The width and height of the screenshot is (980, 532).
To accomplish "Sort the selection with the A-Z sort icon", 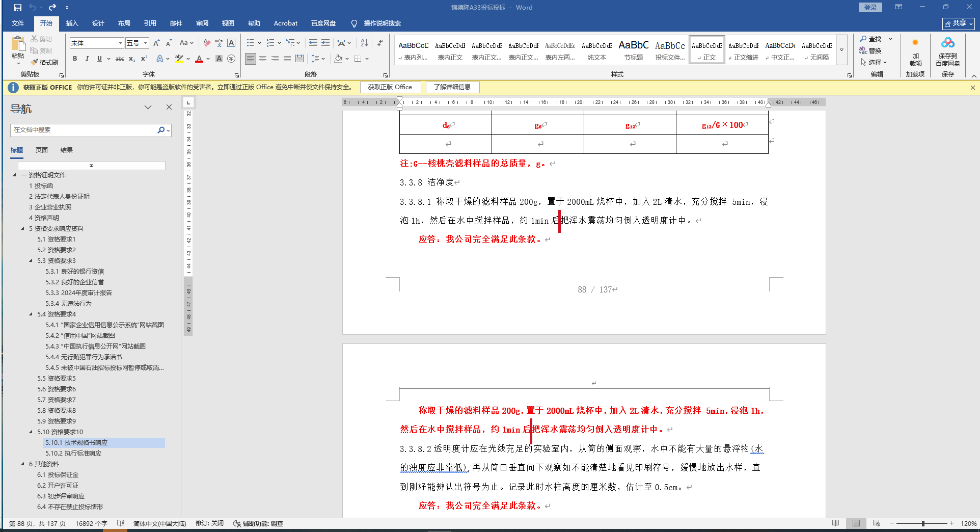I will (364, 43).
